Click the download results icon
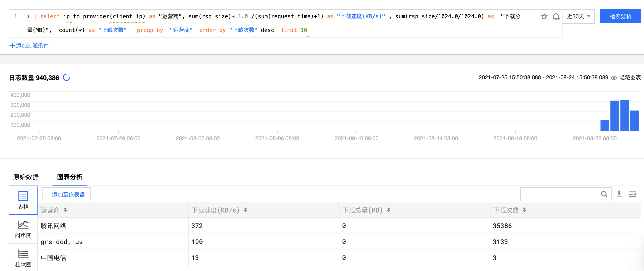Image resolution: width=644 pixels, height=271 pixels. click(x=619, y=194)
